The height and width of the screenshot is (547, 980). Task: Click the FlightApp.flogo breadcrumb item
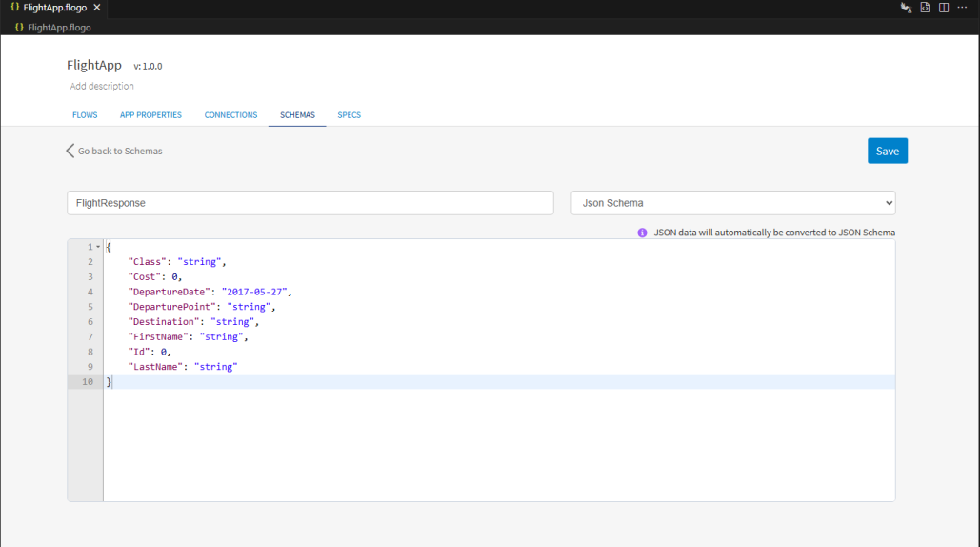59,28
